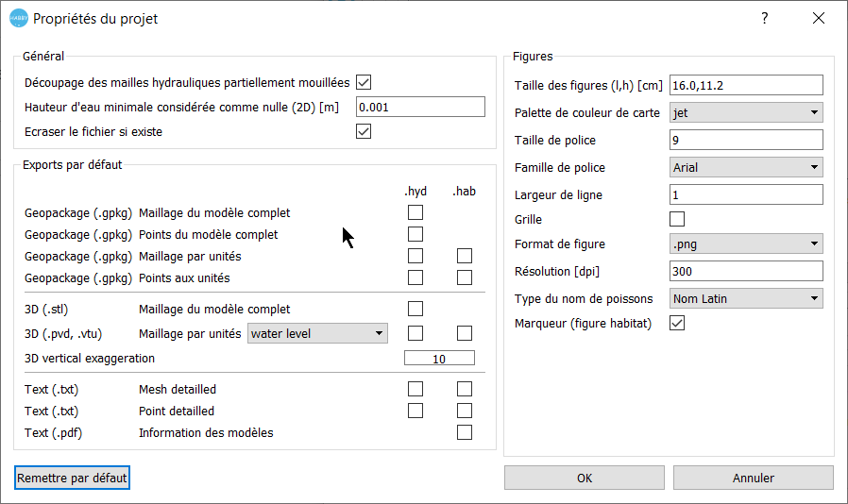
Task: Click the help question mark button
Action: [x=765, y=18]
